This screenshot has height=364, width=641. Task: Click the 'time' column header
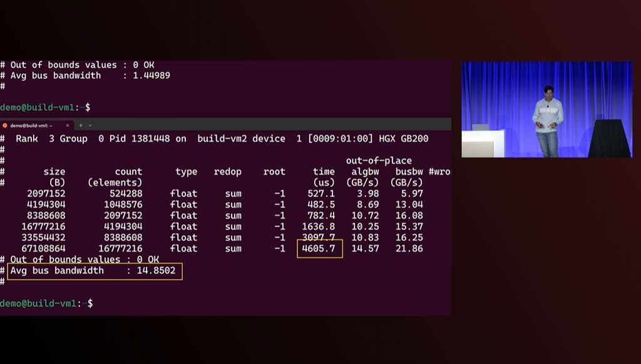[324, 171]
